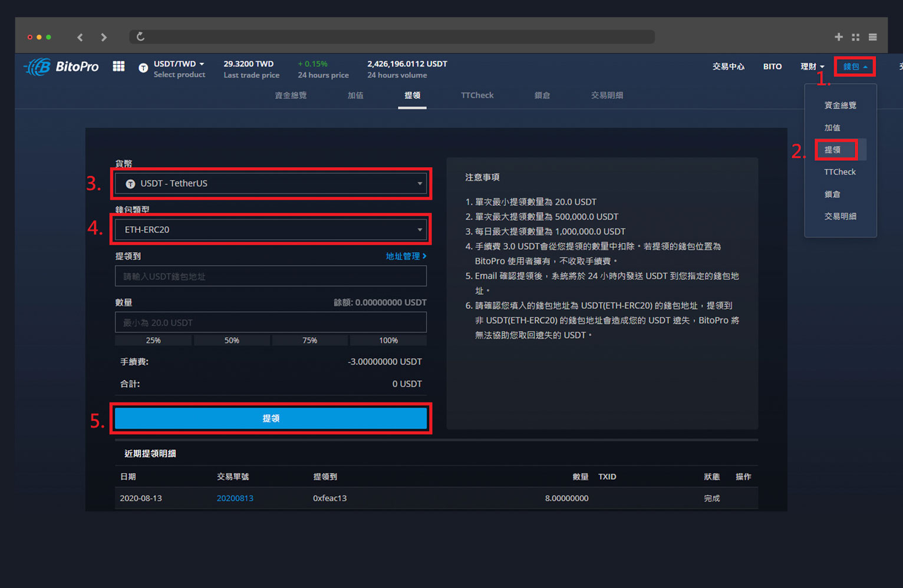Open the grid apps menu icon
The width and height of the screenshot is (903, 588).
(x=118, y=67)
